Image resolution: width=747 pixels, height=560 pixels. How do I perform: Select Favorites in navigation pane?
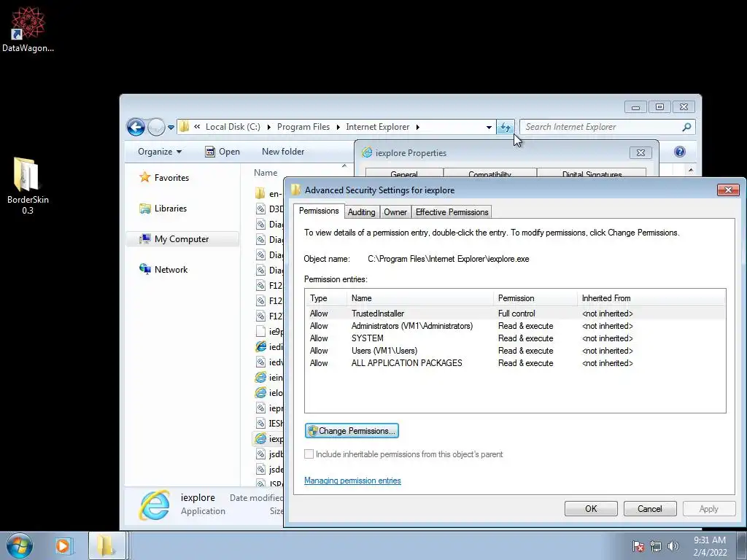tap(164, 178)
